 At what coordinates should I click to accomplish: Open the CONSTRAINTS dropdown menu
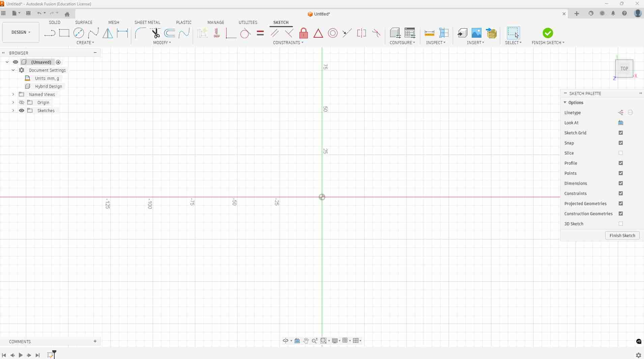point(288,43)
